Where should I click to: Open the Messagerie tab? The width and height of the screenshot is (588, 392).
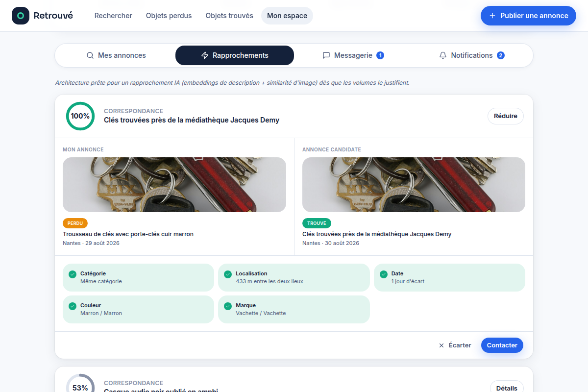353,55
